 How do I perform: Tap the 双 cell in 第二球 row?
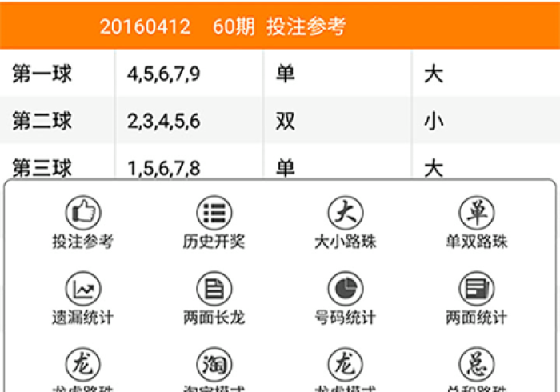(286, 122)
